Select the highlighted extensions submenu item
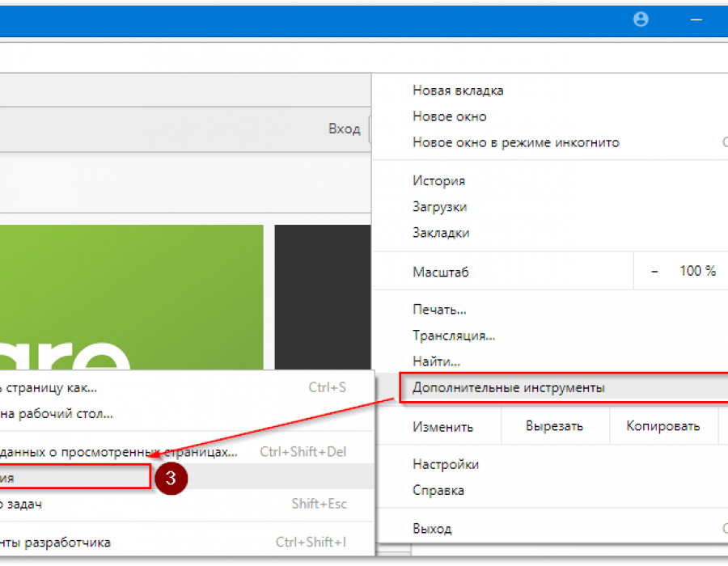Image resolution: width=728 pixels, height=566 pixels. (187, 477)
